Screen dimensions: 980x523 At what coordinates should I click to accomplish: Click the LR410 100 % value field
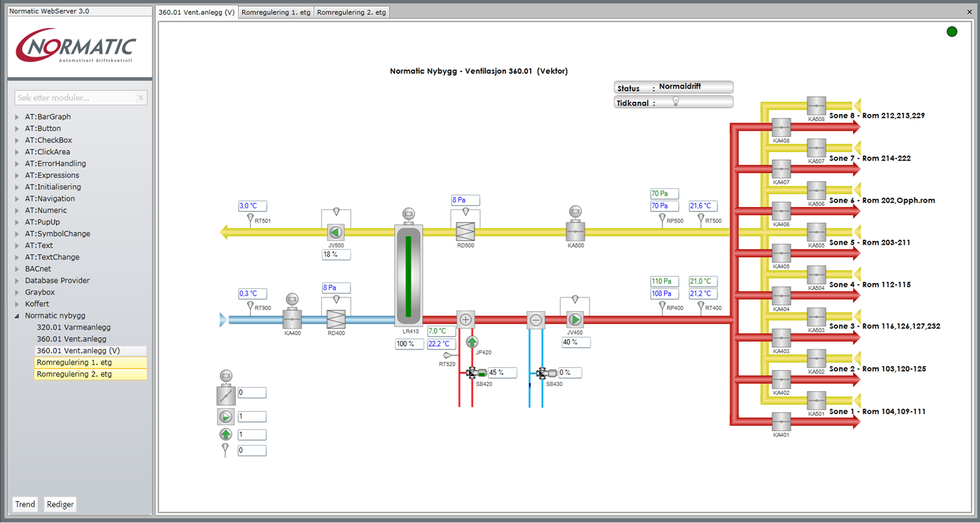click(x=410, y=344)
